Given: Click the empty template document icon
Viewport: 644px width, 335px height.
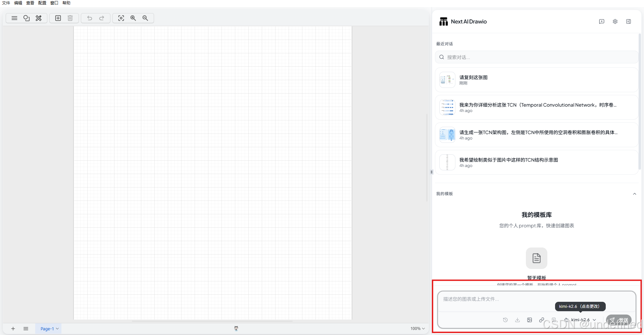Looking at the screenshot, I should pos(537,258).
